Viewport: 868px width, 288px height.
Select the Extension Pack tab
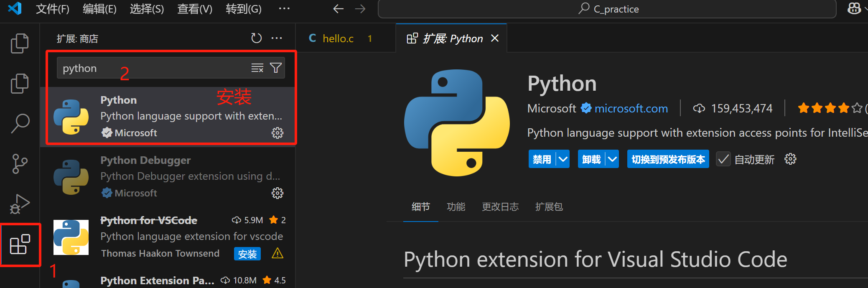549,206
